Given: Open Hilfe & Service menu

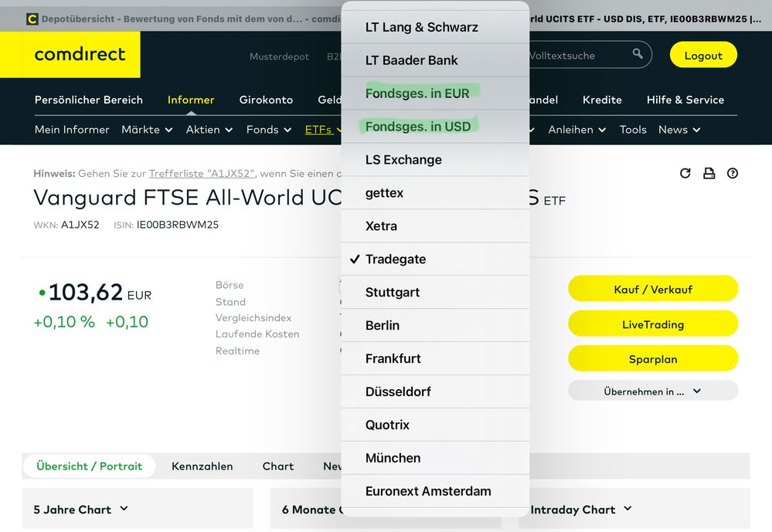Looking at the screenshot, I should 685,100.
